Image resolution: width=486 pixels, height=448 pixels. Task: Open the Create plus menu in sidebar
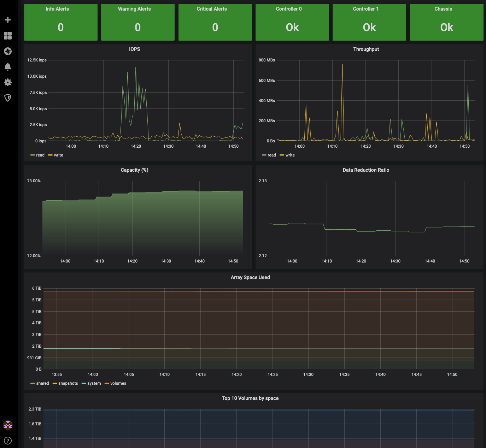pyautogui.click(x=8, y=20)
